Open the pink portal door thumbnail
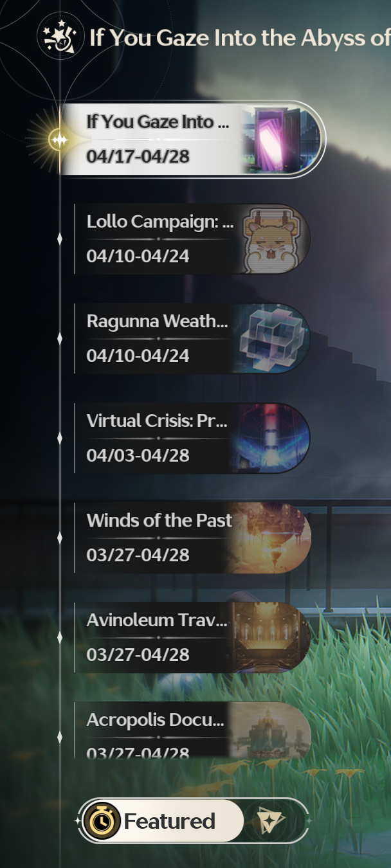The width and height of the screenshot is (391, 868). (x=281, y=140)
